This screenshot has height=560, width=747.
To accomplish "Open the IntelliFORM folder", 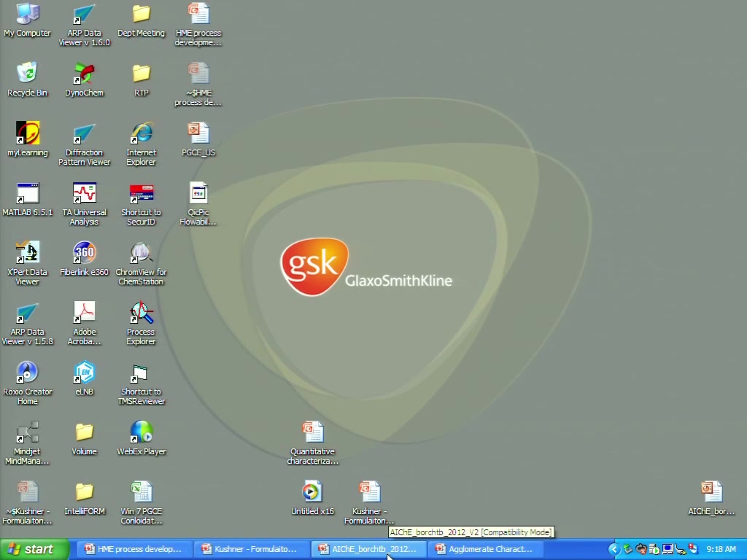I will pyautogui.click(x=85, y=497).
